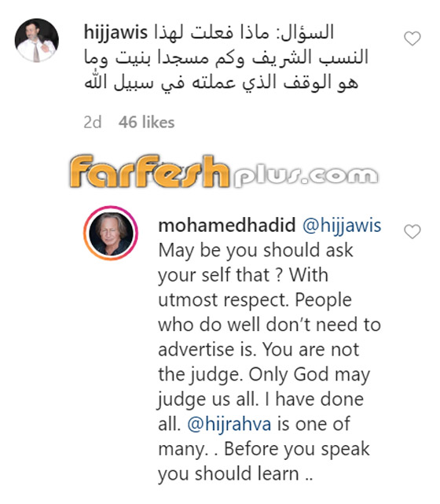Open hijjawis profile picture
This screenshot has height=504, width=440.
(x=37, y=40)
